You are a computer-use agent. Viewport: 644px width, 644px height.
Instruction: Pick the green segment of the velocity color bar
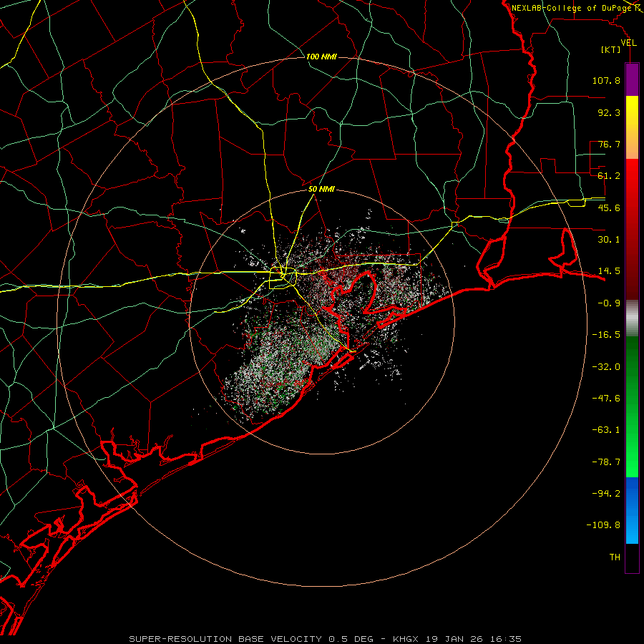click(632, 406)
